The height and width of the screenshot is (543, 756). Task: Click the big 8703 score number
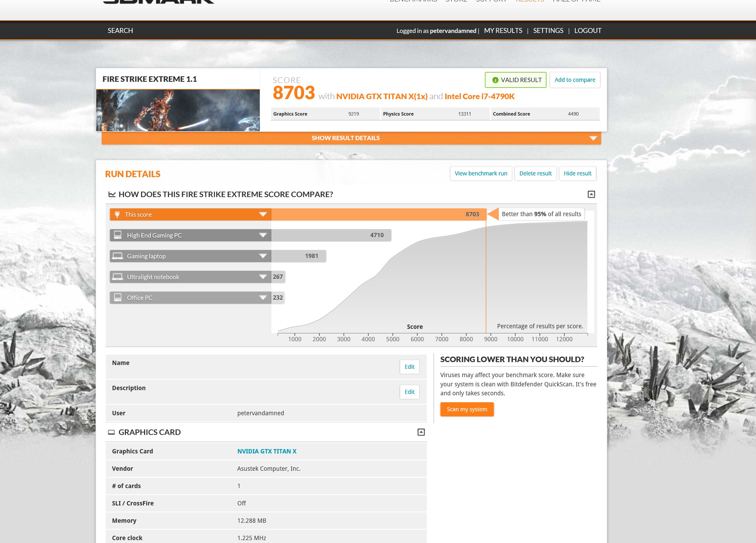(x=294, y=93)
